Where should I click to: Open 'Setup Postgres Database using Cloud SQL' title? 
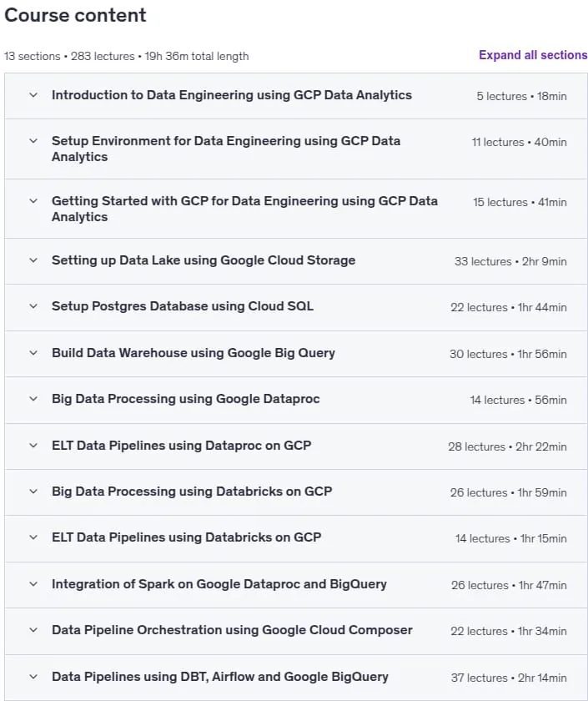click(183, 306)
